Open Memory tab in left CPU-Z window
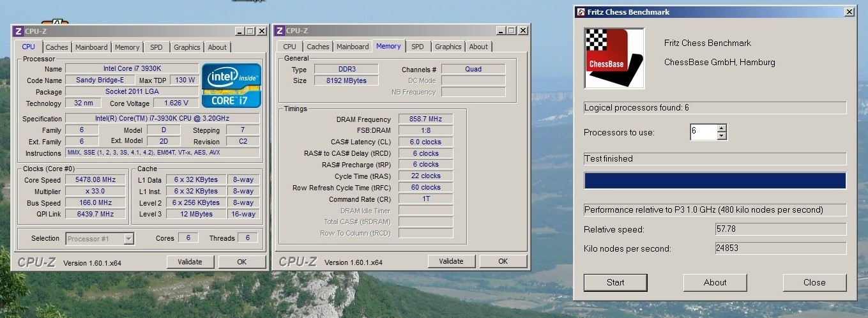The height and width of the screenshot is (318, 868). coord(127,47)
